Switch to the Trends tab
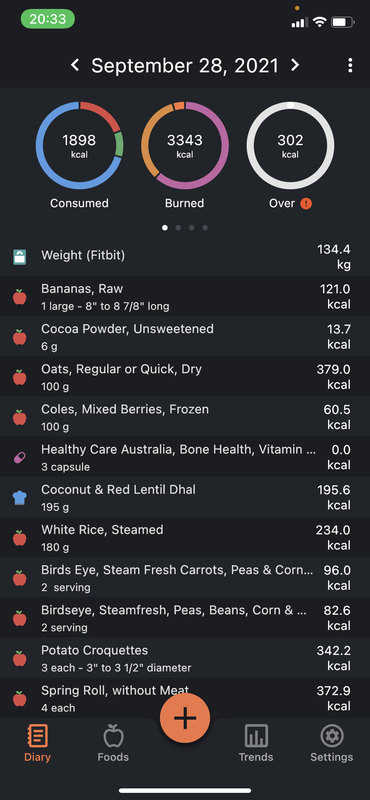 pos(256,743)
